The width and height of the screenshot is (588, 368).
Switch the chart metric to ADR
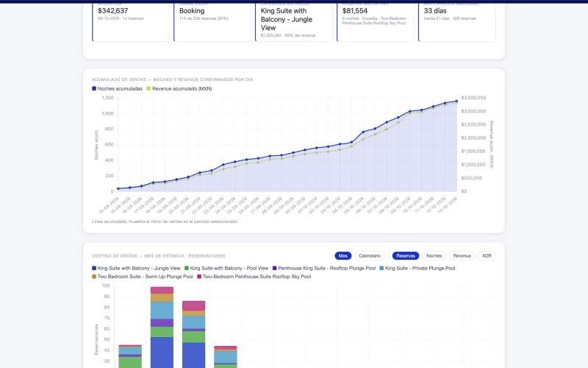click(x=487, y=255)
